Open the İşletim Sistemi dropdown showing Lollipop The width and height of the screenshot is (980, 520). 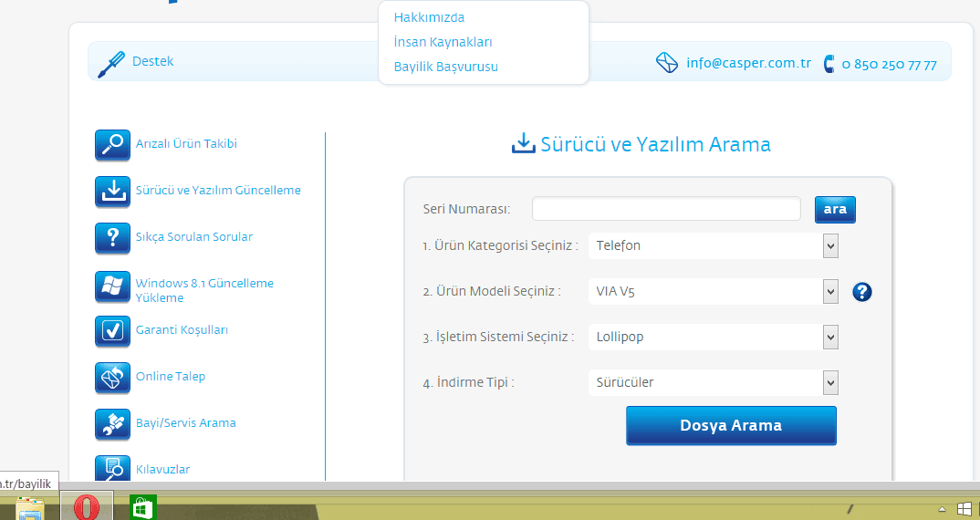tap(714, 337)
